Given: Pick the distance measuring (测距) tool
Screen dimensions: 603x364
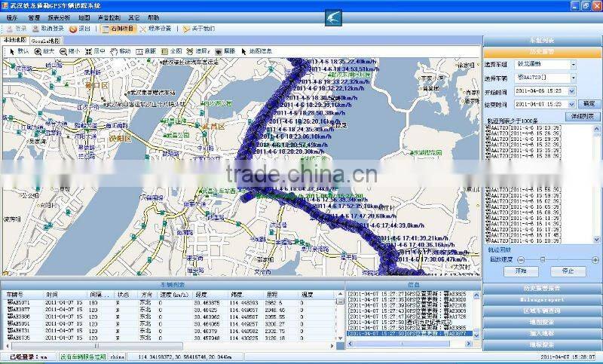Looking at the screenshot, I should coord(145,51).
